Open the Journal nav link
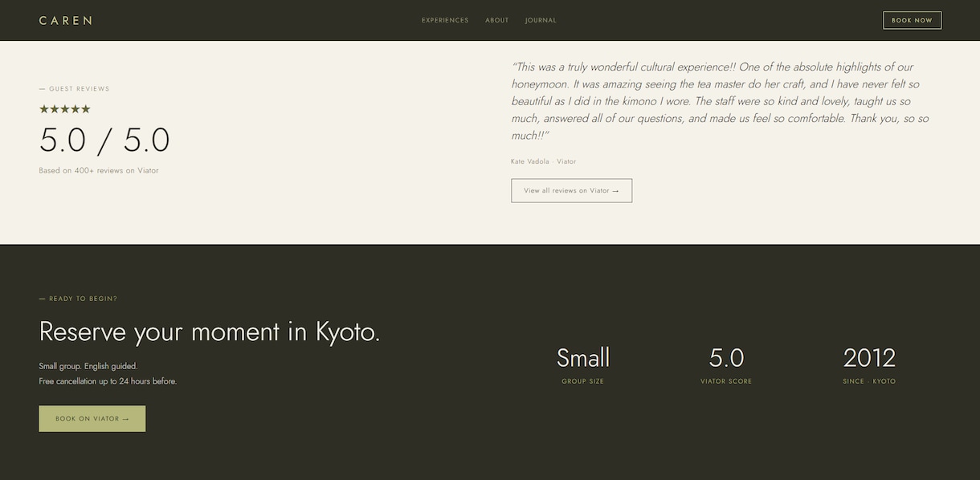 541,20
